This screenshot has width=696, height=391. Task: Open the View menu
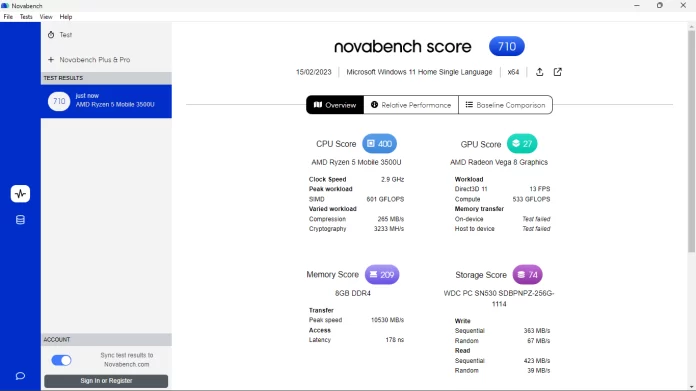[46, 17]
